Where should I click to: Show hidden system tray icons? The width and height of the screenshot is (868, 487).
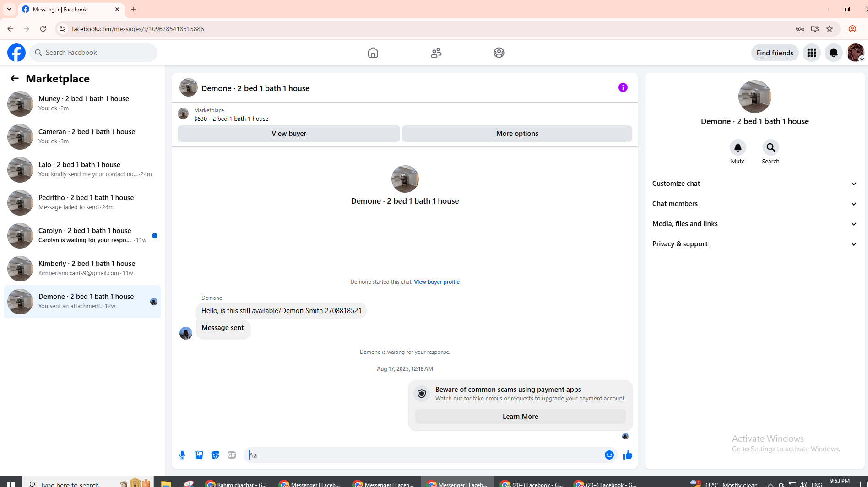[770, 484]
